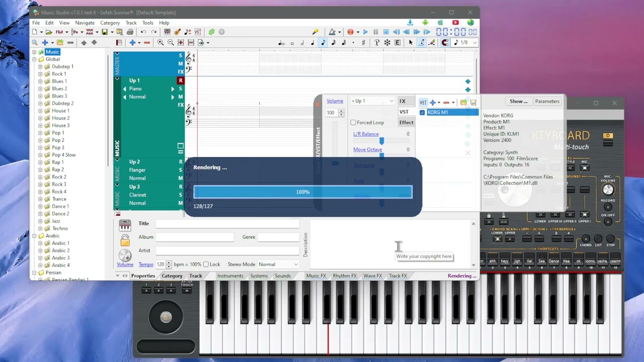Open the Category menu

110,23
